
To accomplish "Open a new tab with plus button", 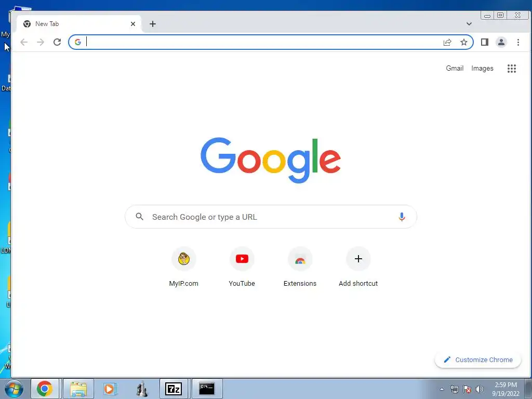I will [153, 24].
